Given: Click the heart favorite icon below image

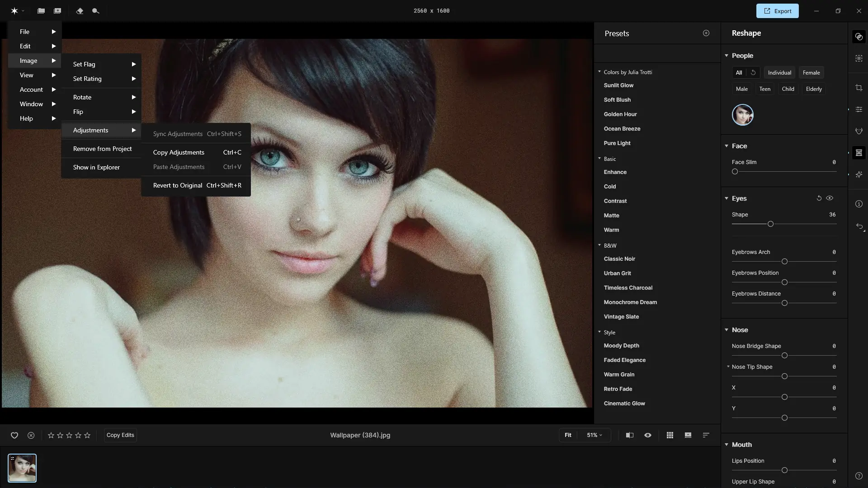Looking at the screenshot, I should pyautogui.click(x=14, y=435).
